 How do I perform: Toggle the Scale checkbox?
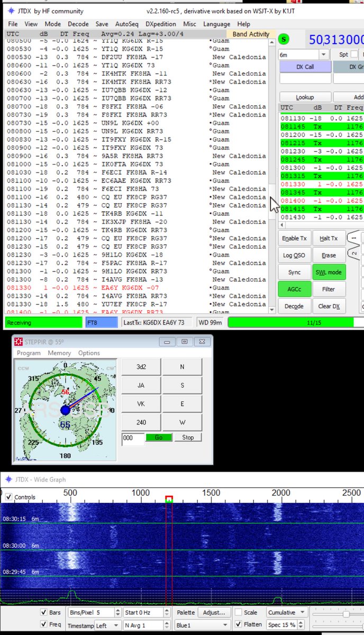(x=239, y=612)
